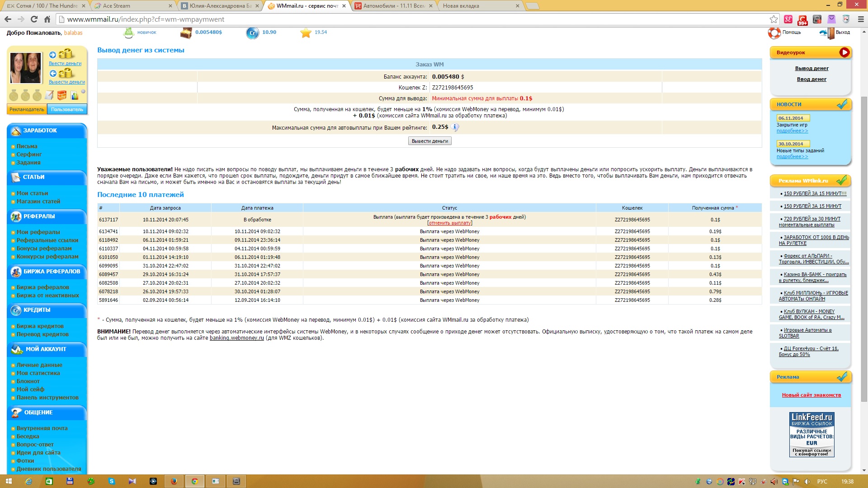Screen dimensions: 868x488
Task: Click the page vertical scrollbar
Action: click(x=864, y=249)
